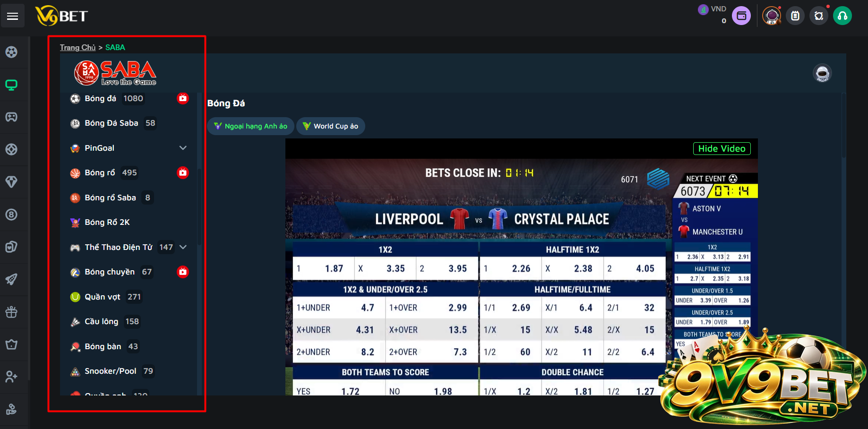
Task: Open the astronaut profile avatar in header
Action: (x=772, y=16)
